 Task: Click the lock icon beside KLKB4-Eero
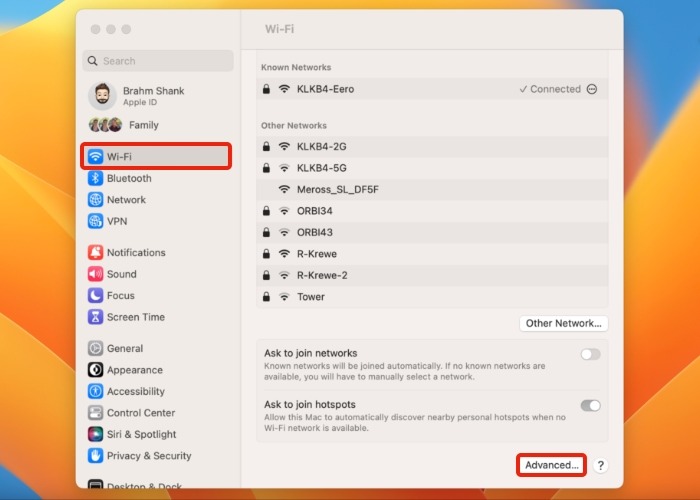266,89
